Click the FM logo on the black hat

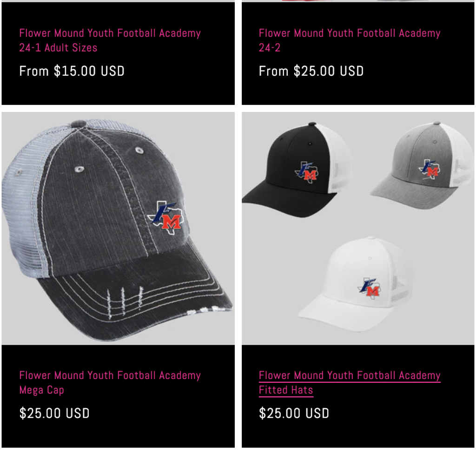307,172
